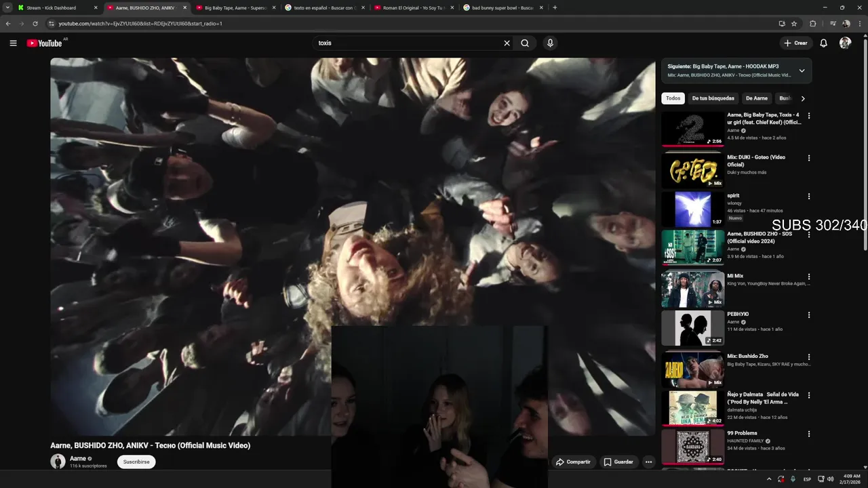Select the De Aarne filter chip
Viewport: 868px width, 488px height.
pyautogui.click(x=757, y=98)
